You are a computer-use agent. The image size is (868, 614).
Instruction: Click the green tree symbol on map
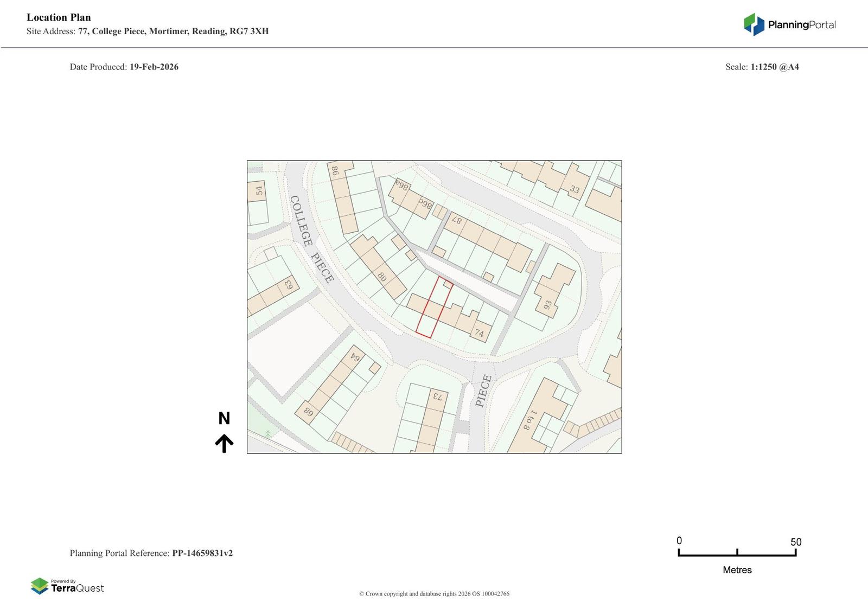(x=268, y=434)
